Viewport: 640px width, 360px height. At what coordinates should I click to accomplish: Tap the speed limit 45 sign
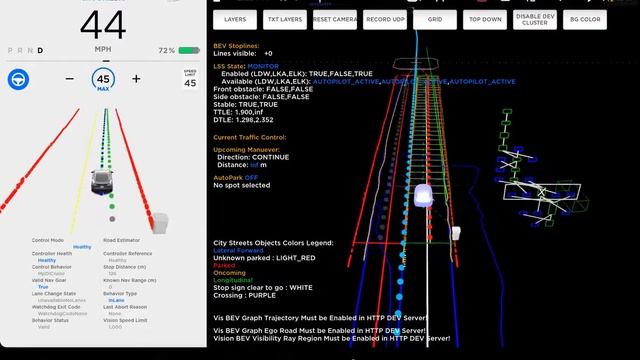[190, 79]
